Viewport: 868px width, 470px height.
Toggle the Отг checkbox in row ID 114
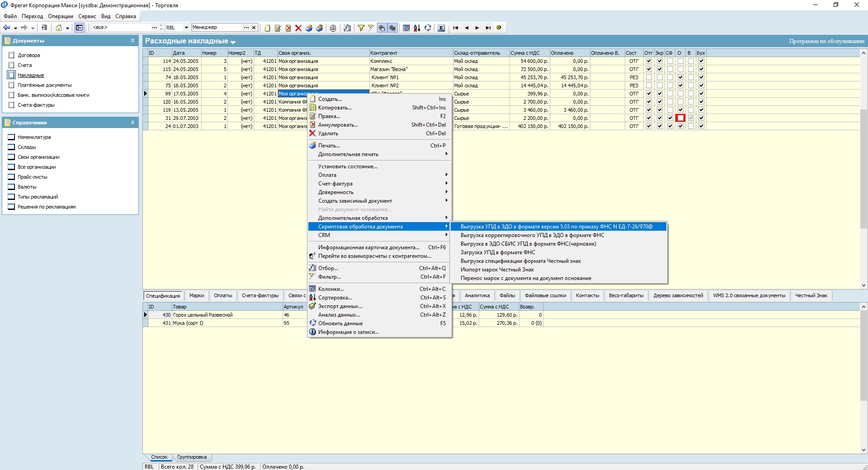[x=649, y=61]
